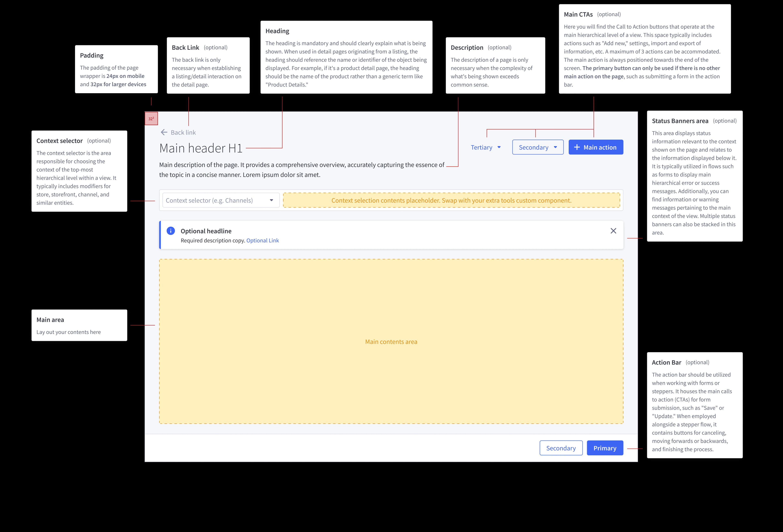Click the Status Banners area annotation heading
The height and width of the screenshot is (532, 783).
(x=680, y=121)
